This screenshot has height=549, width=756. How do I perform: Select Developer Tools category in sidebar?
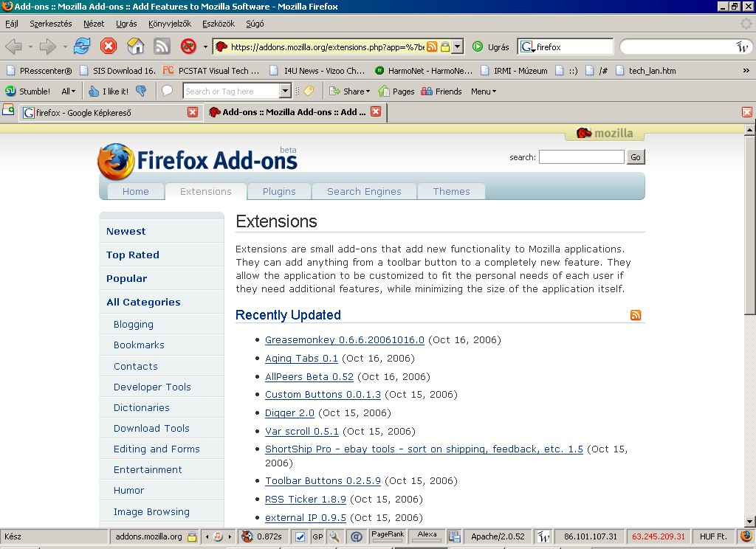pos(152,387)
